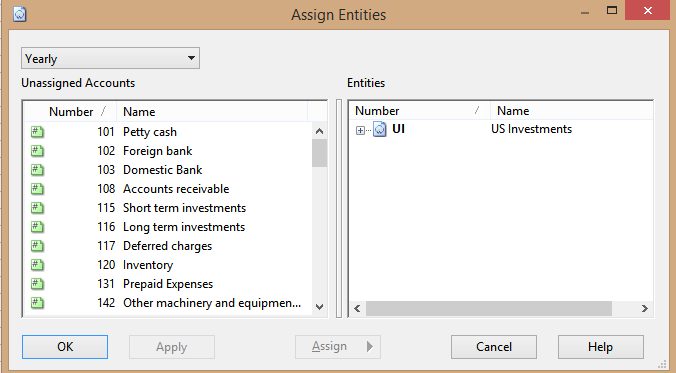
Task: Select the Petty cash account icon
Action: pyautogui.click(x=37, y=132)
